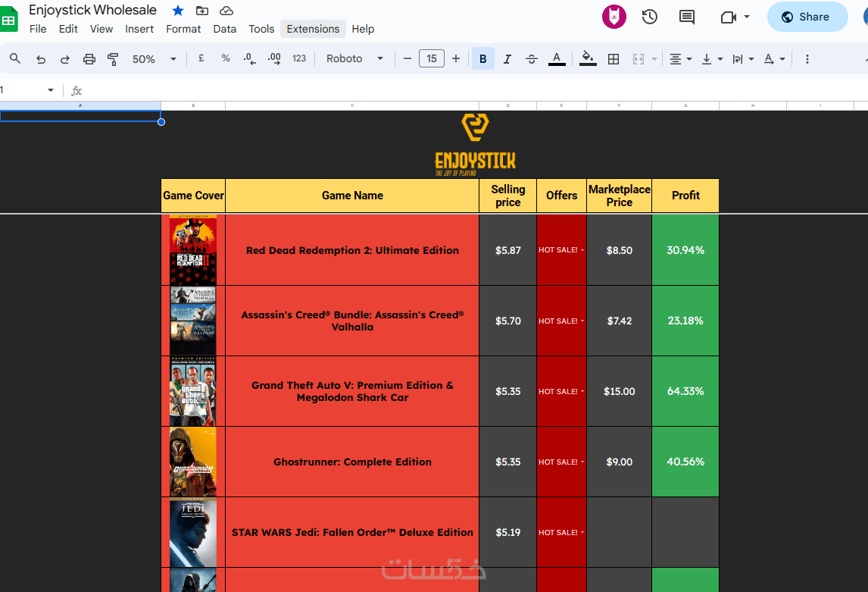Expand the name box dropdown arrow

(51, 89)
